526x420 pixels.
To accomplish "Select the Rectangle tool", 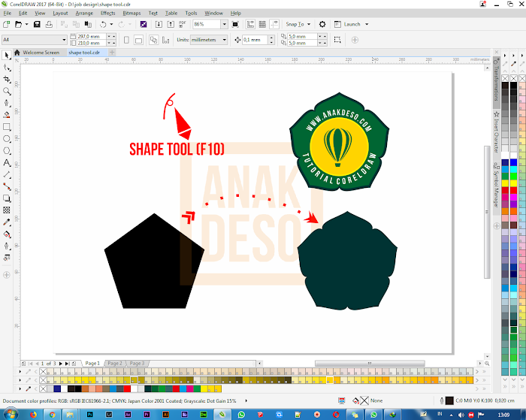I will (x=7, y=127).
